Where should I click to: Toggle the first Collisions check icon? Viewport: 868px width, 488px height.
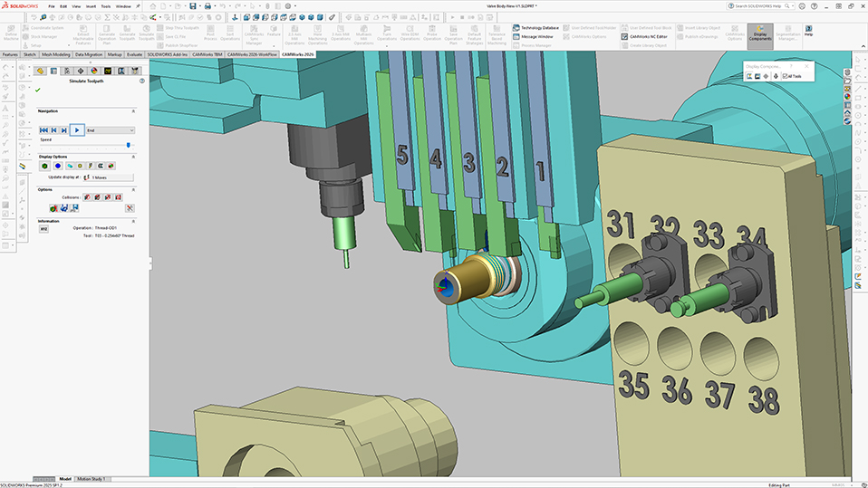point(86,197)
